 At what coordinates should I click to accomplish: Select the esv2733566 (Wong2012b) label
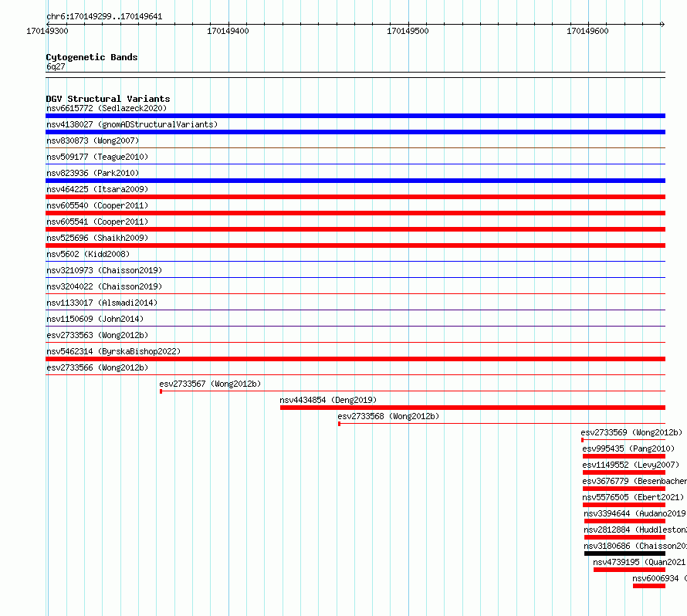coord(97,367)
